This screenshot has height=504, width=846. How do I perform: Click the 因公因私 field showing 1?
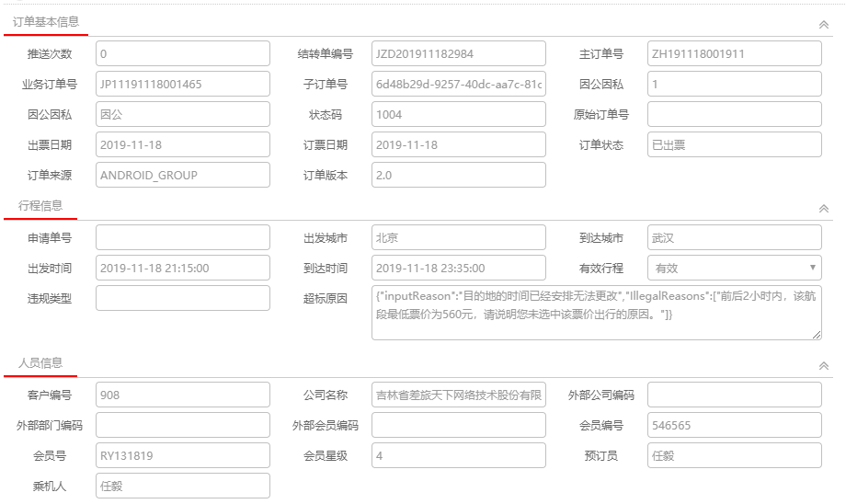pos(735,84)
